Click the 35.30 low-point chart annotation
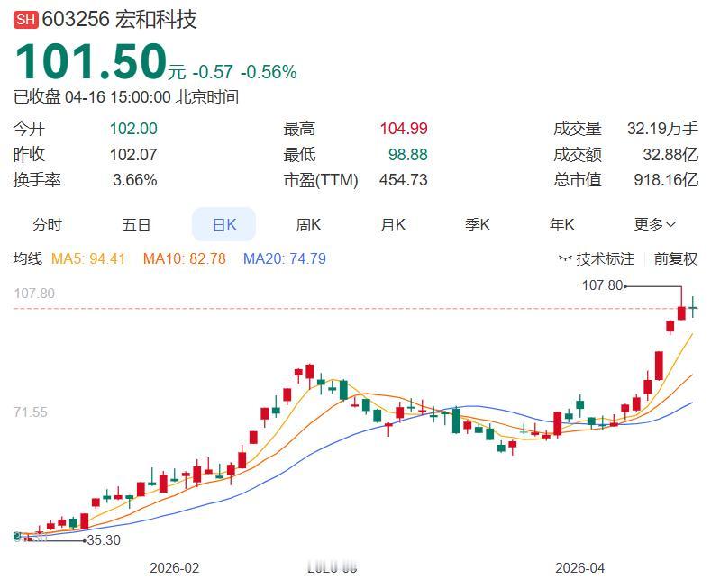 (x=104, y=540)
